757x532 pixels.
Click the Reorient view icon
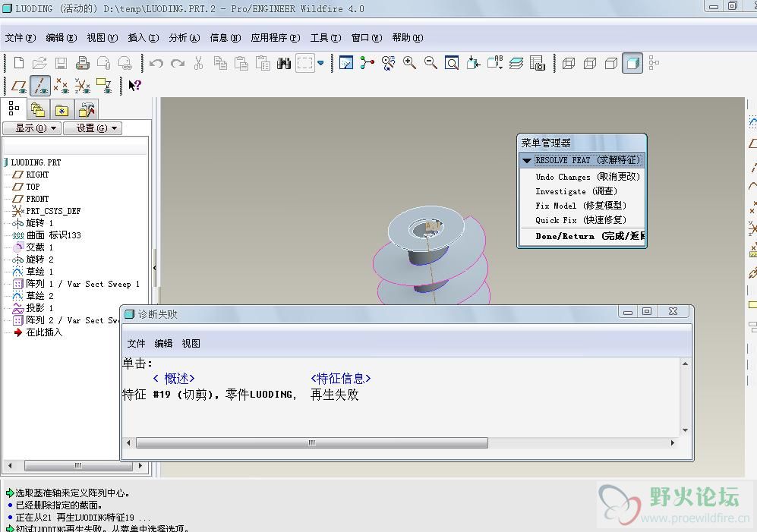(473, 63)
